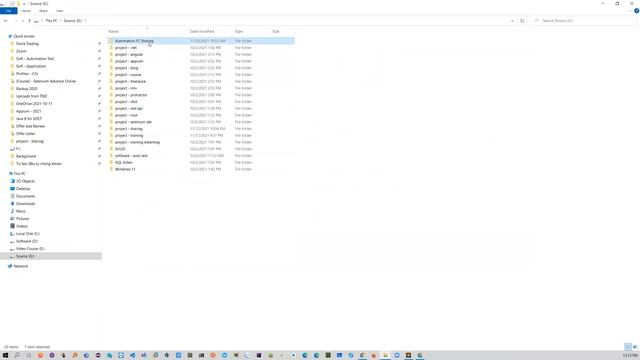Open 'Stock Trading' in Quick access
This screenshot has height=360, width=640.
[27, 44]
